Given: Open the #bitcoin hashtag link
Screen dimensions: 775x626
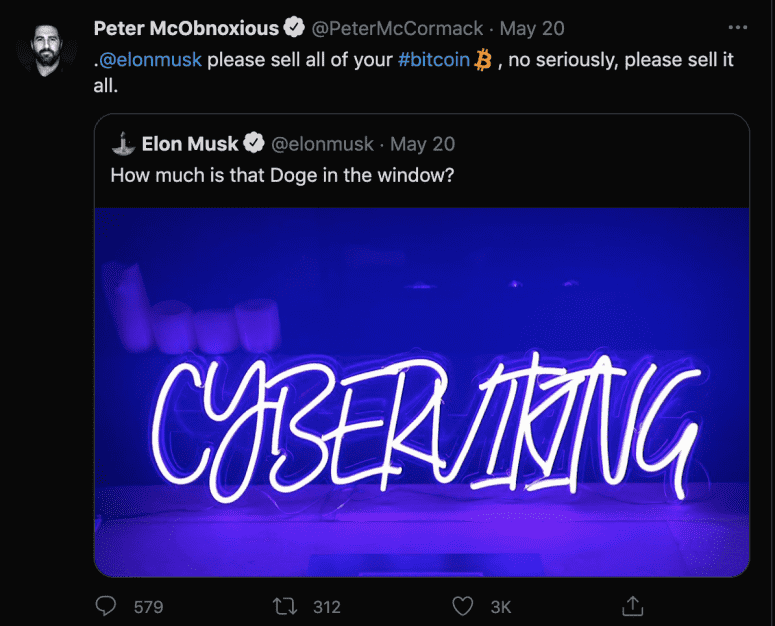Looking at the screenshot, I should point(434,60).
